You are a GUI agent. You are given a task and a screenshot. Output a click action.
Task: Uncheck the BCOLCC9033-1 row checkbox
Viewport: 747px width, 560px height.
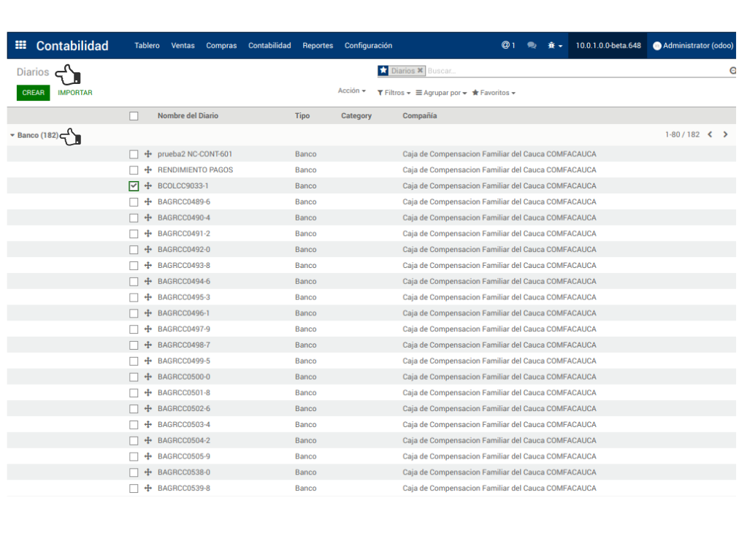tap(134, 186)
